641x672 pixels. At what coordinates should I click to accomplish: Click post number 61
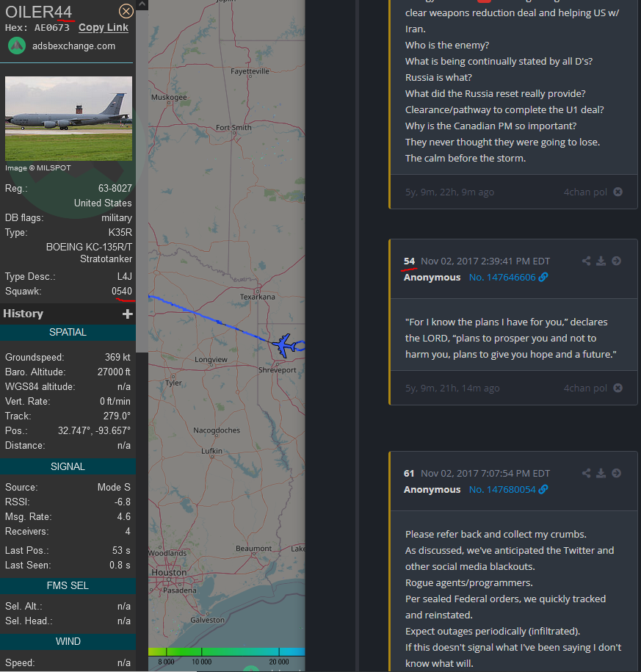pyautogui.click(x=409, y=473)
